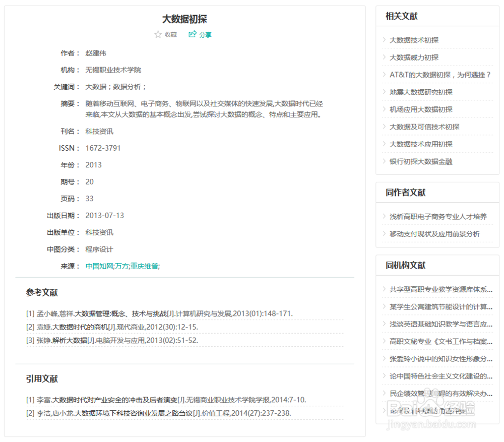Open 浅谈英语基础知识教学与语言应 article
Screen dimensions: 504x442
[441, 325]
